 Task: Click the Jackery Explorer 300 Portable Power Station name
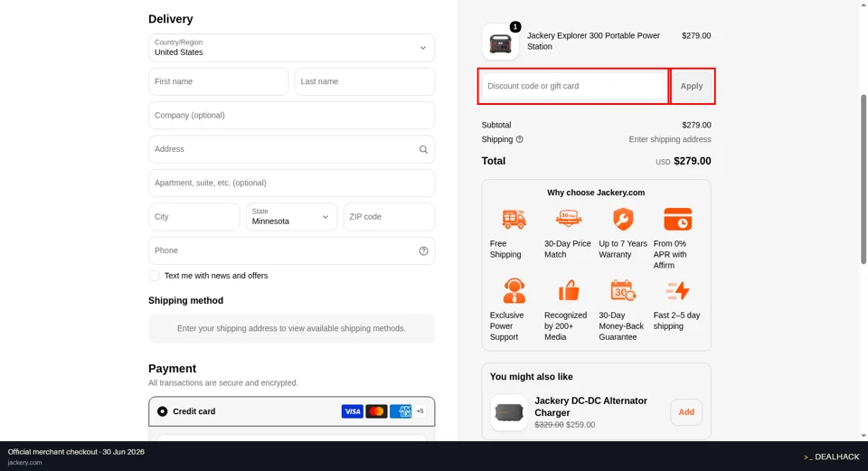[593, 41]
